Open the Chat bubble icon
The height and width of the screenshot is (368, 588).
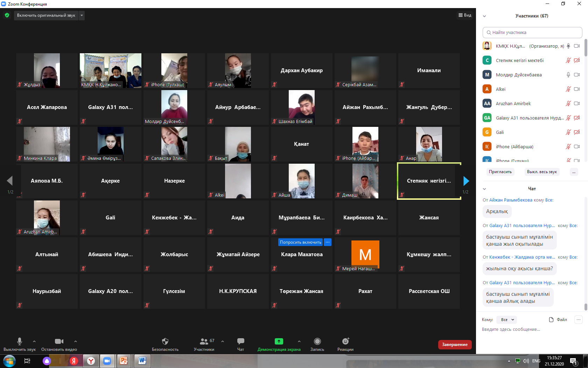coord(240,341)
